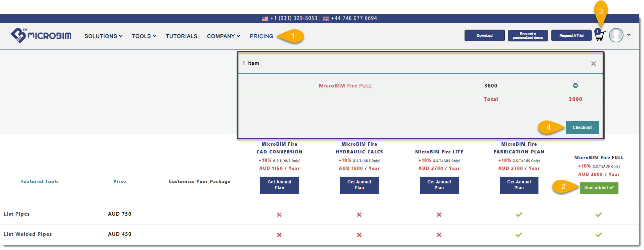644x250 pixels.
Task: Open the SOLUTIONS menu
Action: 103,36
